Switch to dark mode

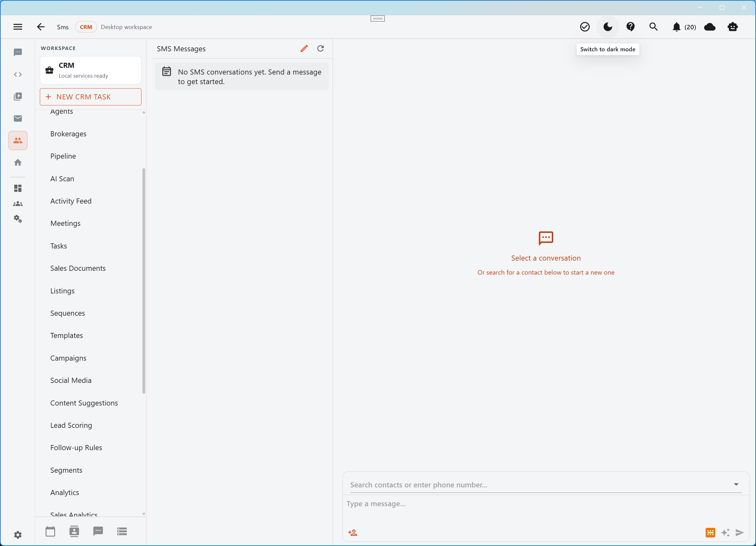(x=608, y=27)
